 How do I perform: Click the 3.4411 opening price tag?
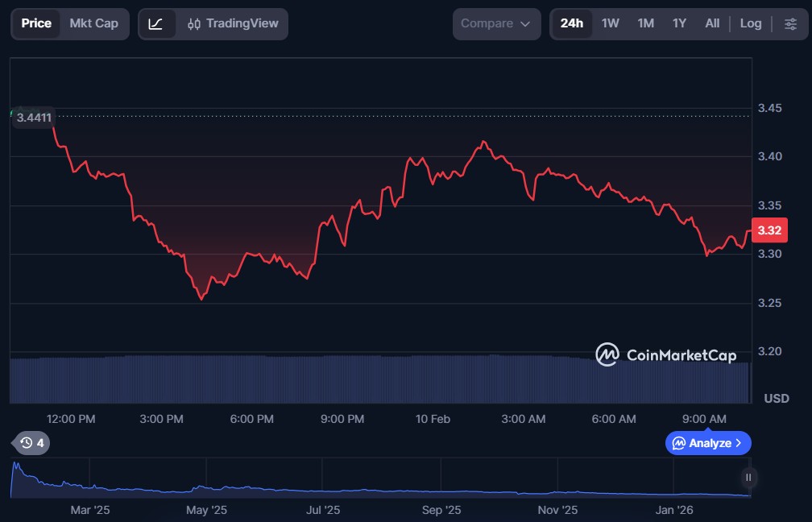(x=34, y=118)
